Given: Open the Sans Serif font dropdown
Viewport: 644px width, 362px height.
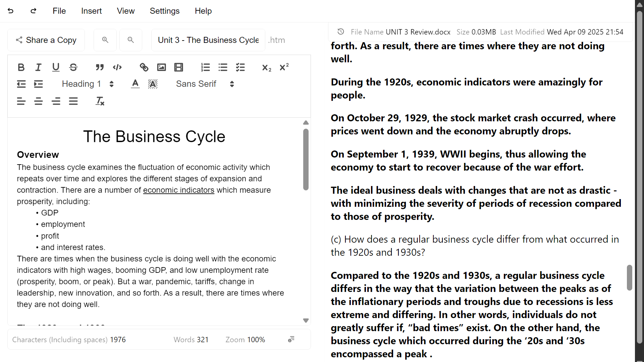Looking at the screenshot, I should (205, 84).
